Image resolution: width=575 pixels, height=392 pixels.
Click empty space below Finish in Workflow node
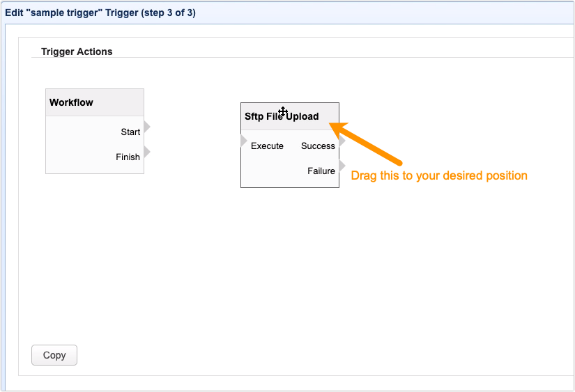(x=94, y=167)
